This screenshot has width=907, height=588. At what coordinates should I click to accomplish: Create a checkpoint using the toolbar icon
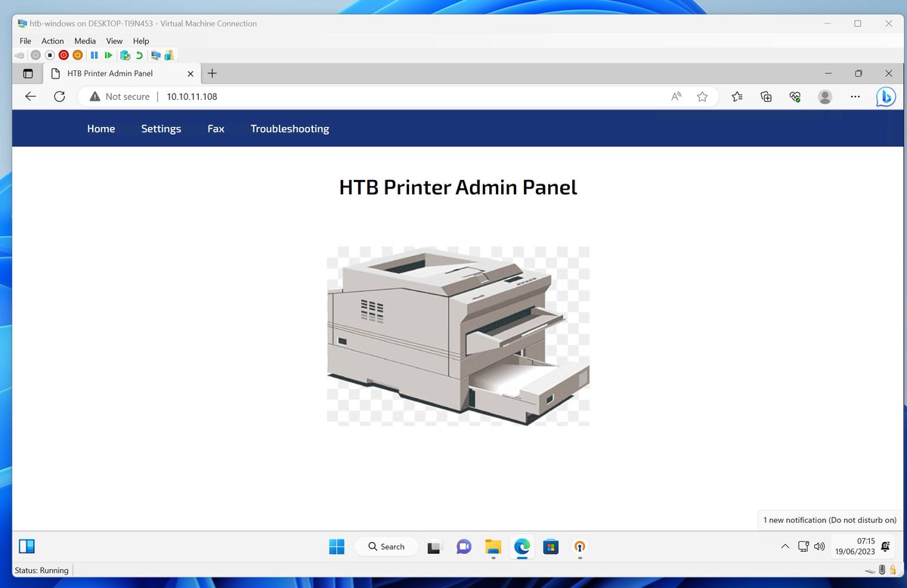click(125, 55)
